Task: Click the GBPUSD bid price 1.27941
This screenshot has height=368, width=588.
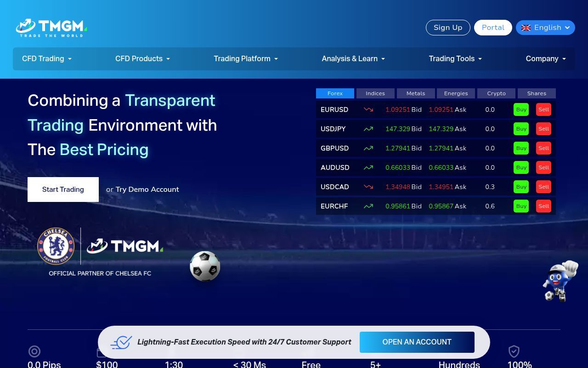Action: (x=398, y=148)
